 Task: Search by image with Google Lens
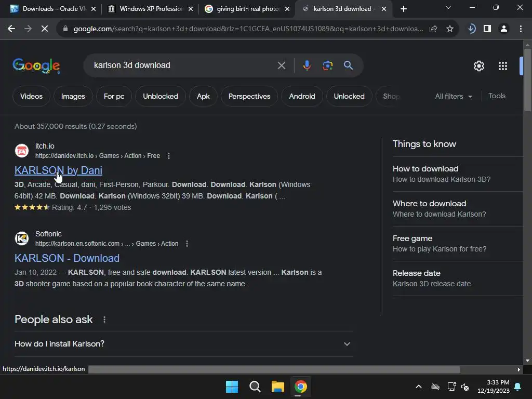click(327, 65)
